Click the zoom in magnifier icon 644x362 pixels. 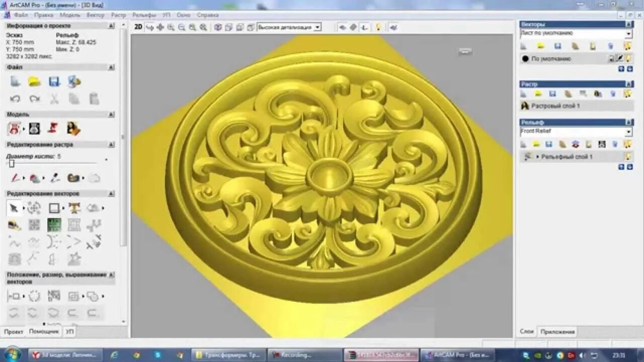pyautogui.click(x=171, y=27)
